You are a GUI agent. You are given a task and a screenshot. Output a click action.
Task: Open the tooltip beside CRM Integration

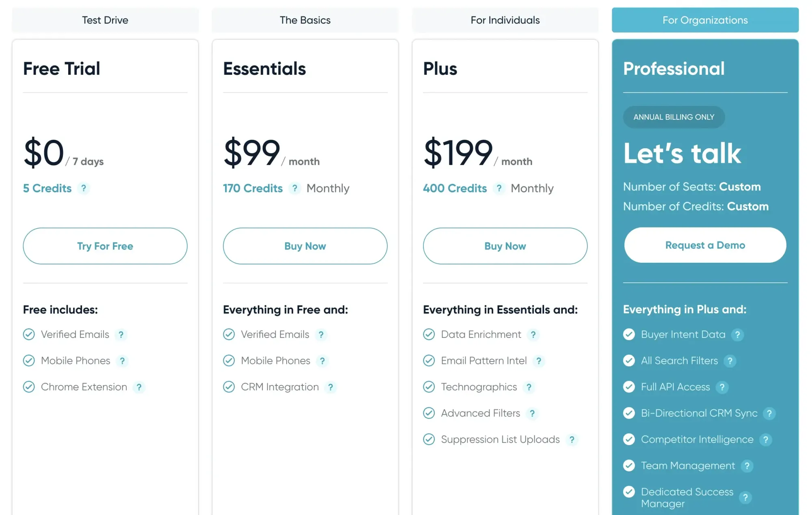coord(330,387)
